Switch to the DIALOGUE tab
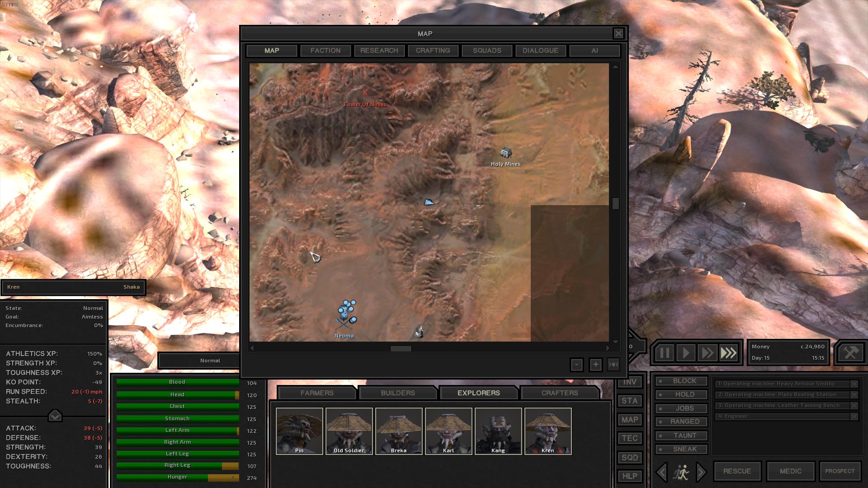This screenshot has width=868, height=488. tap(541, 51)
